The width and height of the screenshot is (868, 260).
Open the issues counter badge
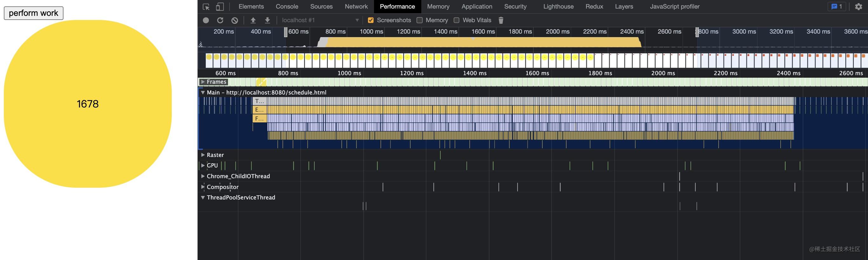point(837,6)
